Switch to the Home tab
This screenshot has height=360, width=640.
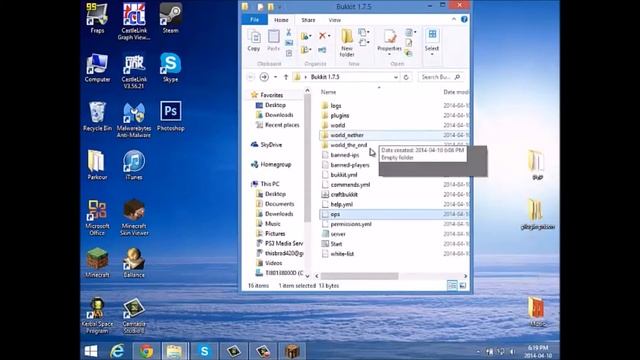281,20
